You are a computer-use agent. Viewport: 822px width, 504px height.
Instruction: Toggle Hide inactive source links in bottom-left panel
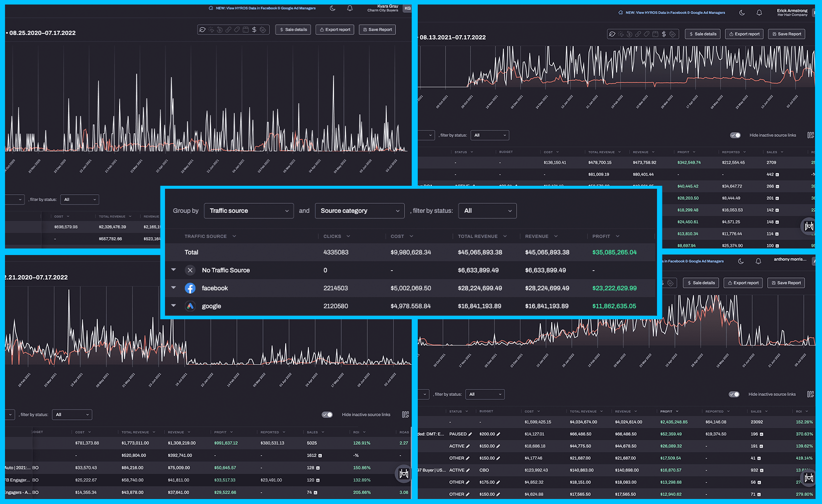(x=327, y=415)
